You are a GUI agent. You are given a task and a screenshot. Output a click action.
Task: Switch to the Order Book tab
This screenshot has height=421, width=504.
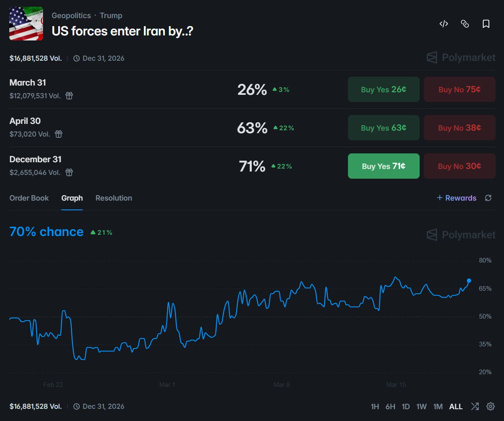coord(29,198)
